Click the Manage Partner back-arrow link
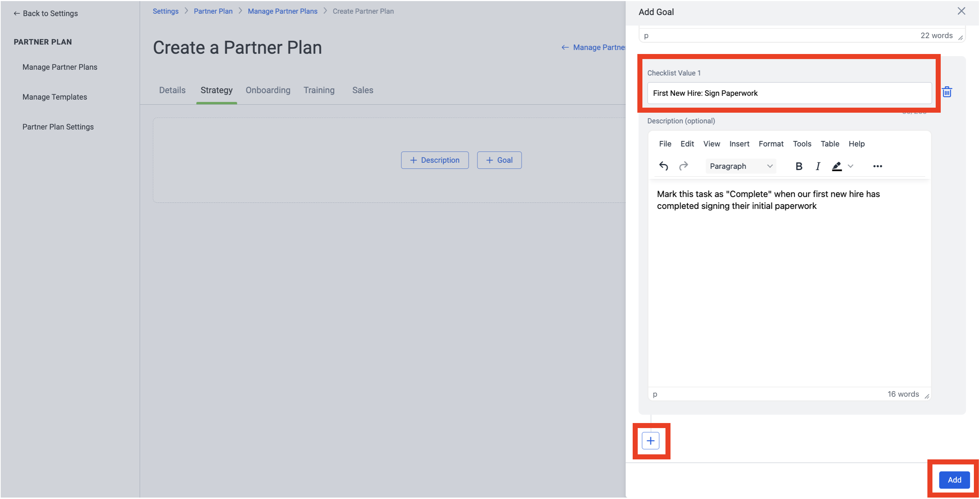The width and height of the screenshot is (980, 499). tap(593, 47)
